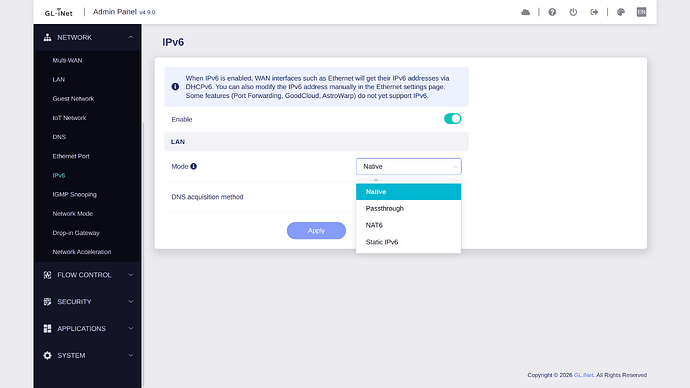Collapse the Mode dropdown showing Native
The image size is (690, 388).
coord(408,166)
